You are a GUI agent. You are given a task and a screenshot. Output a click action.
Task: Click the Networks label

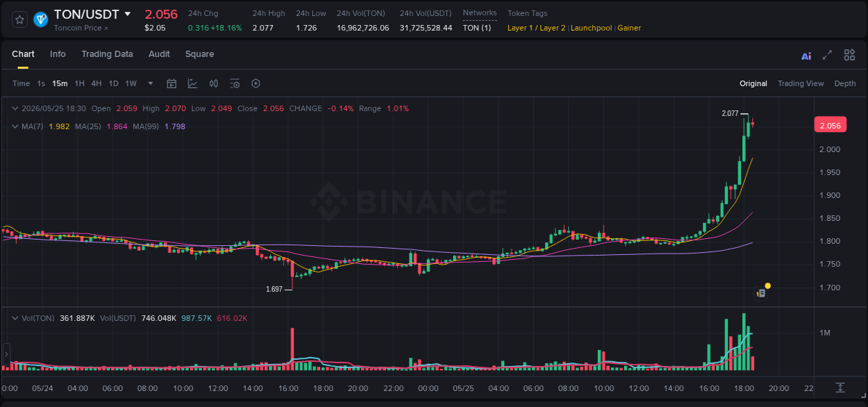click(480, 13)
